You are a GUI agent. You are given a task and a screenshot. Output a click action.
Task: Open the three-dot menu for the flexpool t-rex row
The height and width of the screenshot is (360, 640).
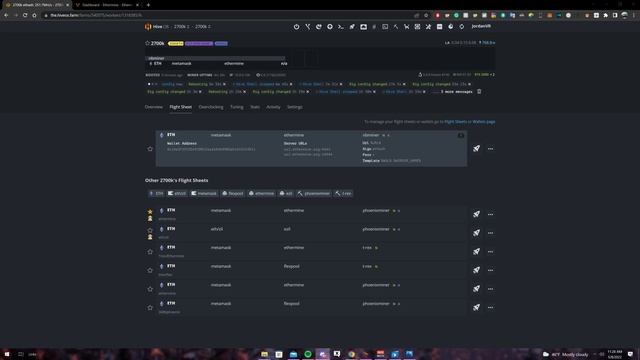tap(490, 270)
